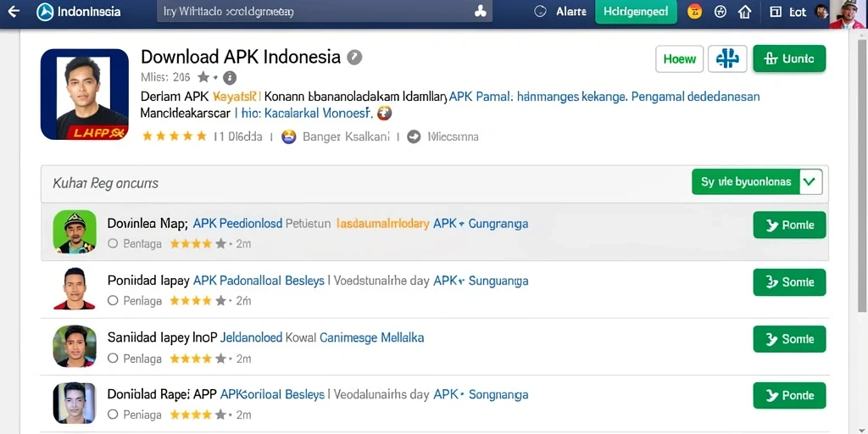The image size is (868, 434).
Task: Open the Jeldanoloed link
Action: pyautogui.click(x=251, y=337)
